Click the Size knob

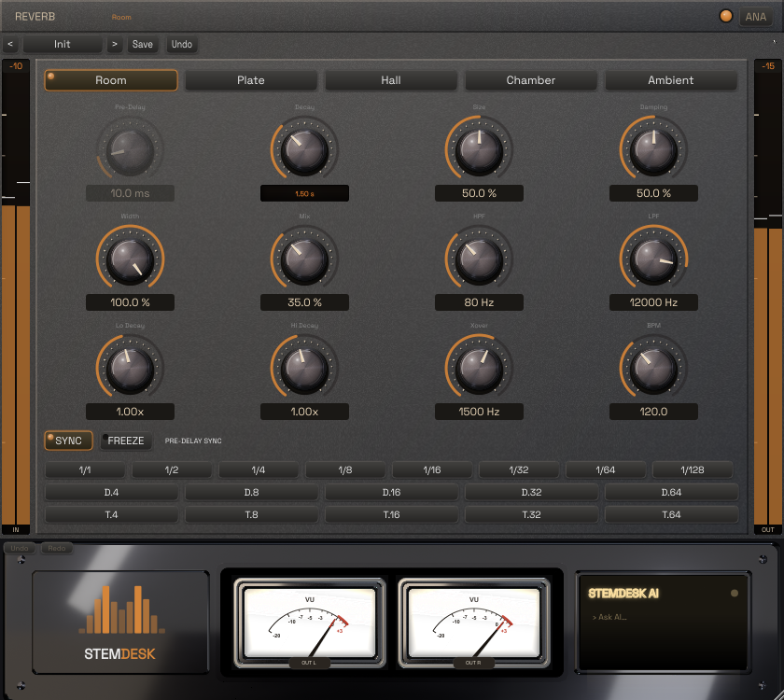(479, 150)
